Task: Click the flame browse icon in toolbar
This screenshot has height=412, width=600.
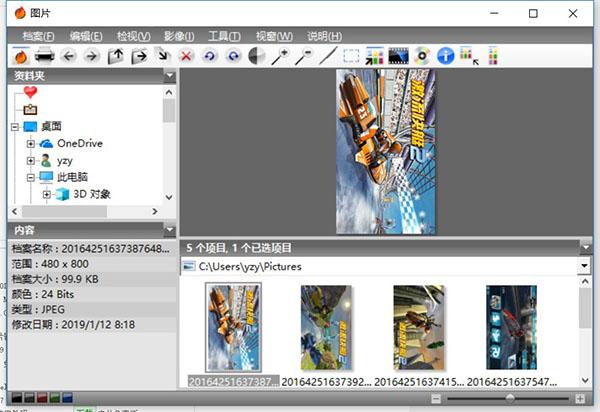Action: 21,56
